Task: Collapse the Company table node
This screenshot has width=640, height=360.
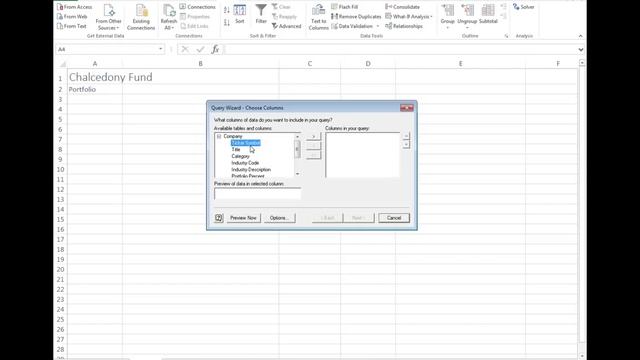Action: 219,136
